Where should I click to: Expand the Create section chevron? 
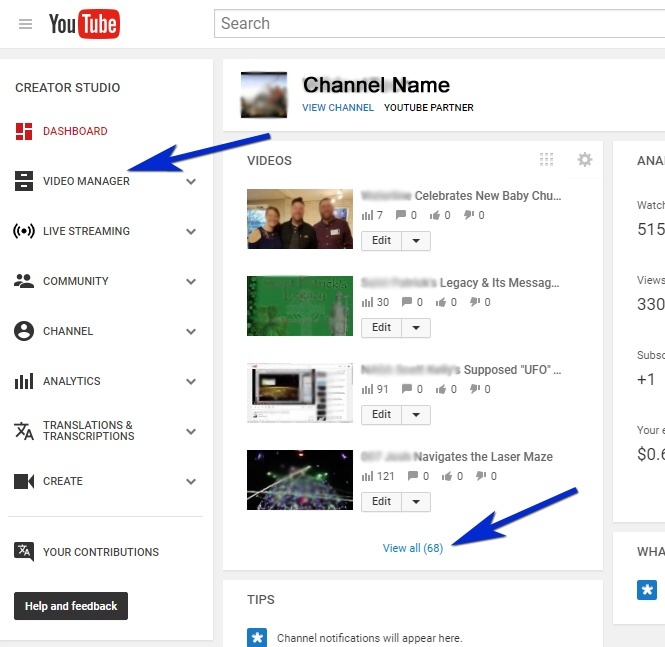(x=191, y=482)
